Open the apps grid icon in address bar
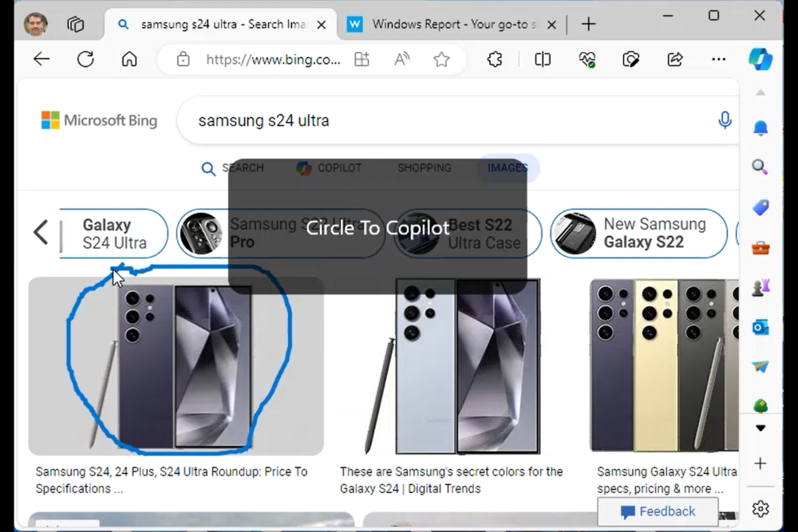Screen dimensions: 798x532 pyautogui.click(x=361, y=60)
